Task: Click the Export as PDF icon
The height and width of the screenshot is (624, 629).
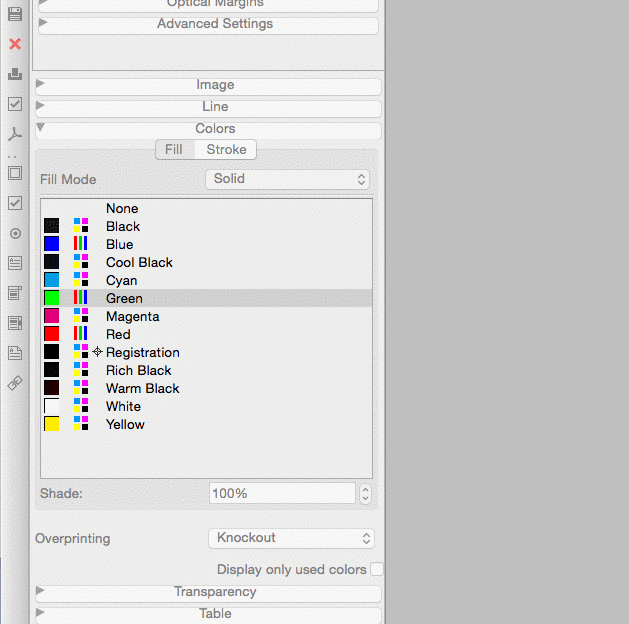Action: [x=15, y=134]
